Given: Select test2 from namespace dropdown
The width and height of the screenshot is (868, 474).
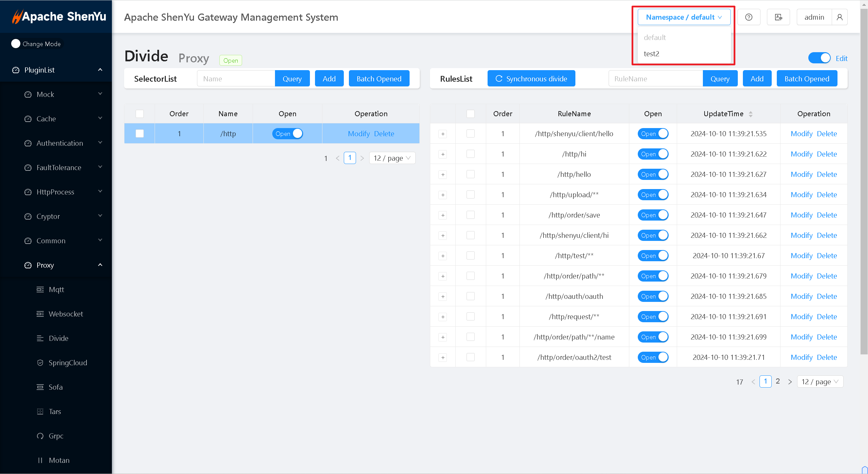Looking at the screenshot, I should (651, 54).
